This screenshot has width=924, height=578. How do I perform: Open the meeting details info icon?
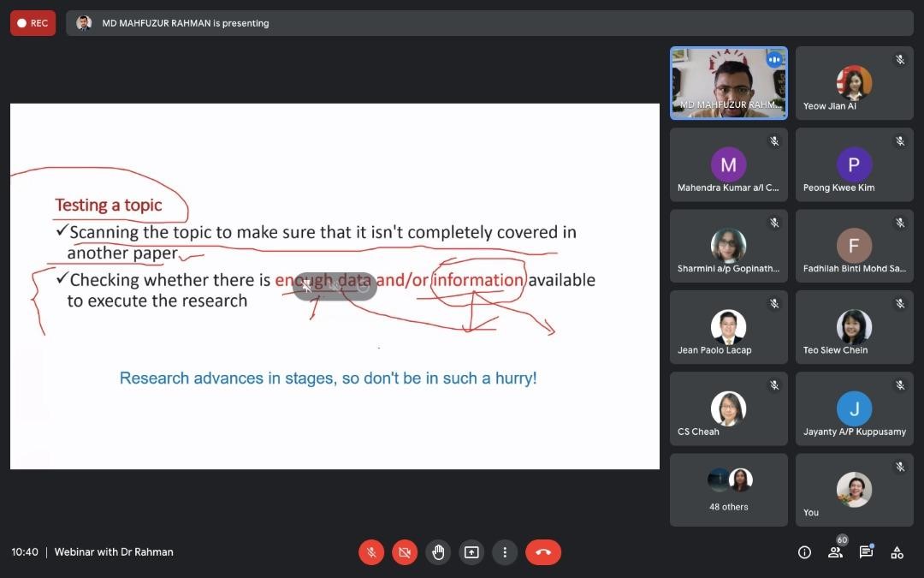pos(804,552)
